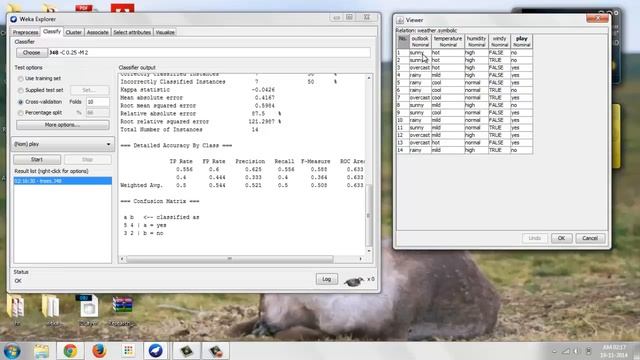The image size is (640, 360).
Task: Click Cancel in the Viewer window
Action: click(x=590, y=238)
